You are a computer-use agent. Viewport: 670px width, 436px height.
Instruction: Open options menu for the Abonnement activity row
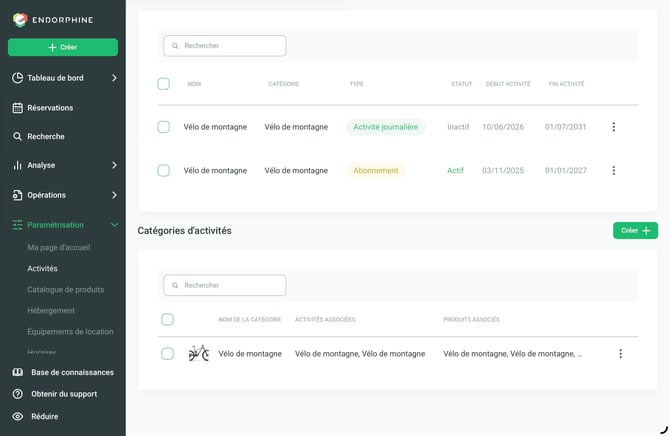pos(614,171)
